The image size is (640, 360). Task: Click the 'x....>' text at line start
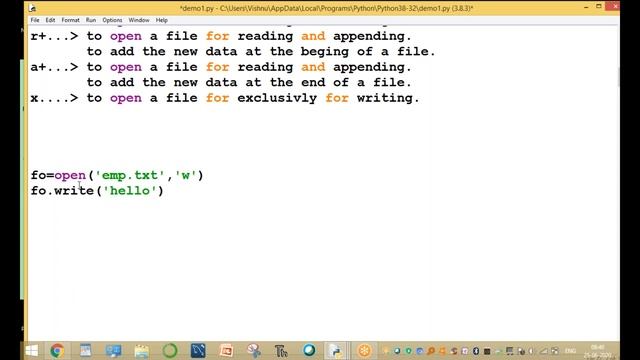tap(54, 98)
